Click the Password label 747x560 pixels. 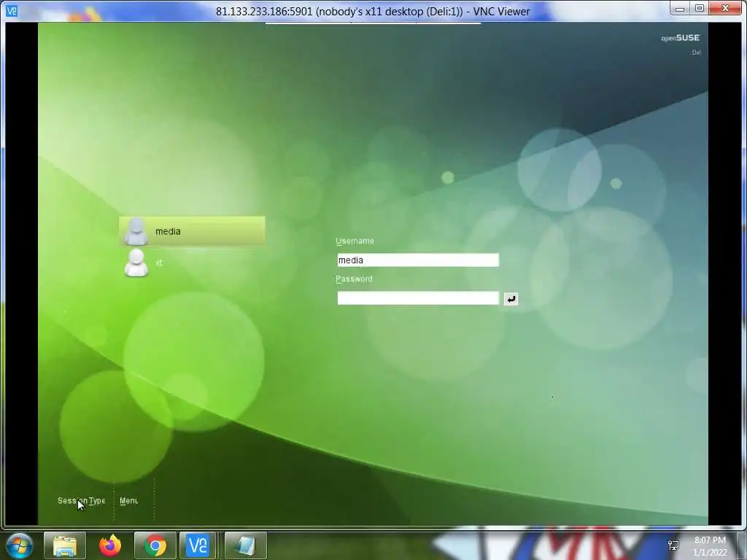(354, 279)
